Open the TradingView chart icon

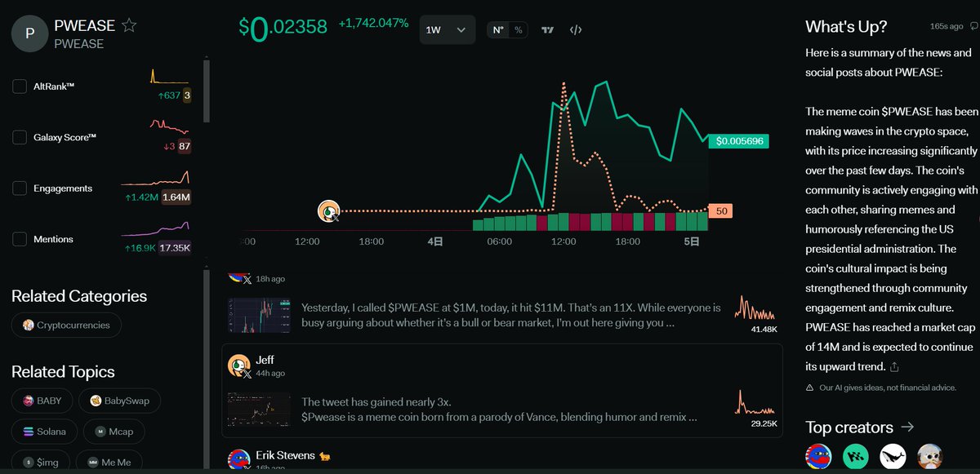[548, 30]
